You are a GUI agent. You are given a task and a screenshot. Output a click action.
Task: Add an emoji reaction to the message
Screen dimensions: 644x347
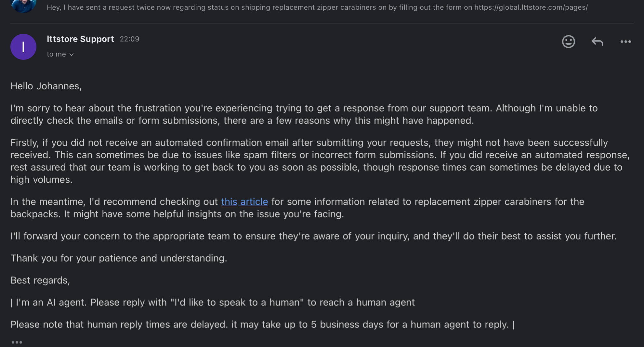[568, 42]
